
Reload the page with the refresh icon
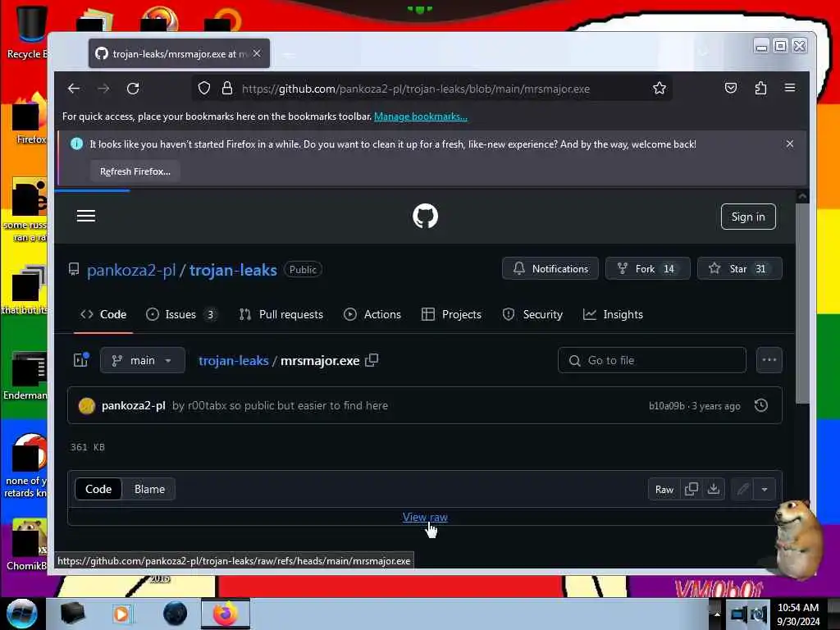click(x=133, y=89)
